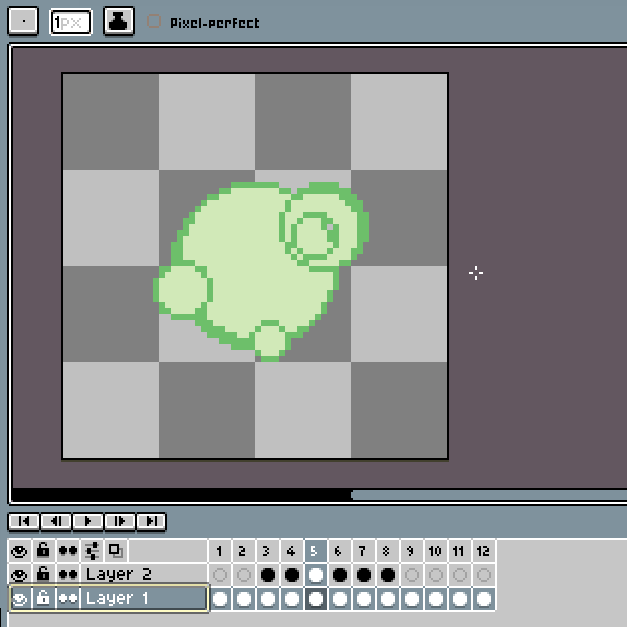Toggle visibility of all layers in header
The image size is (627, 627).
[x=19, y=551]
